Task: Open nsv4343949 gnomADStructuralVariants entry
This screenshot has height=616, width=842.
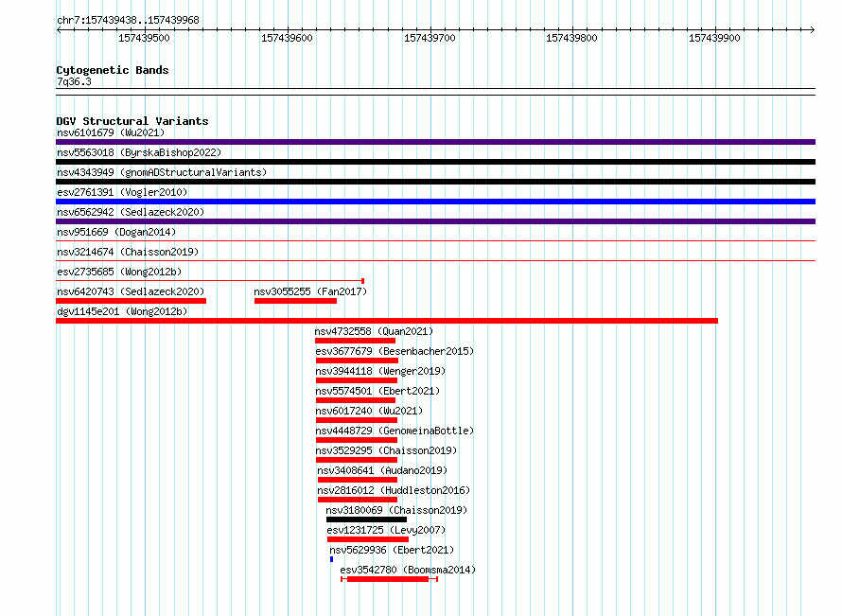Action: [162, 172]
